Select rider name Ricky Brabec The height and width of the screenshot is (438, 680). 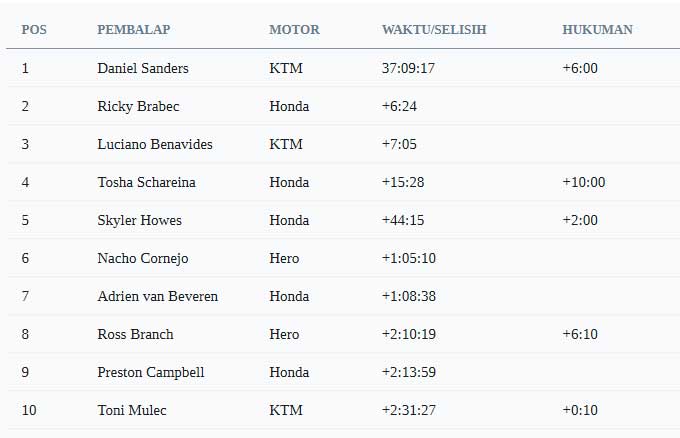pyautogui.click(x=138, y=106)
